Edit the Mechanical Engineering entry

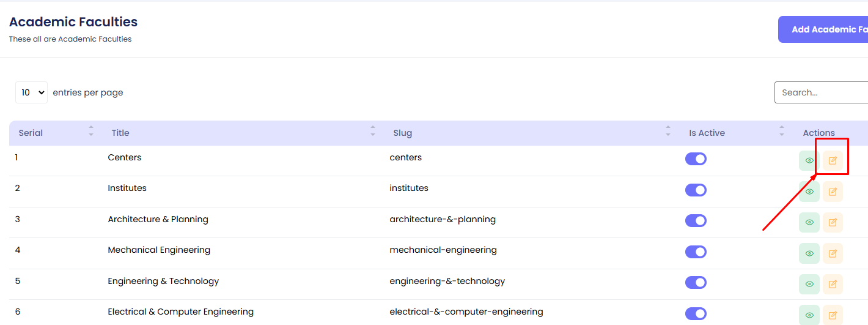pos(832,253)
